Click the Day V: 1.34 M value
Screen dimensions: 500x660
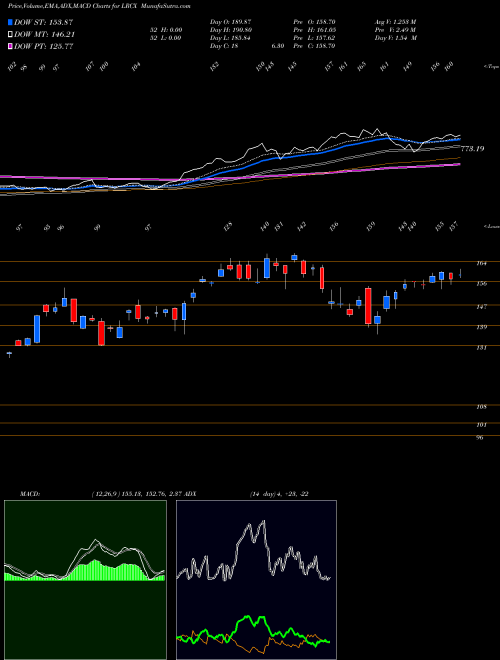396,38
